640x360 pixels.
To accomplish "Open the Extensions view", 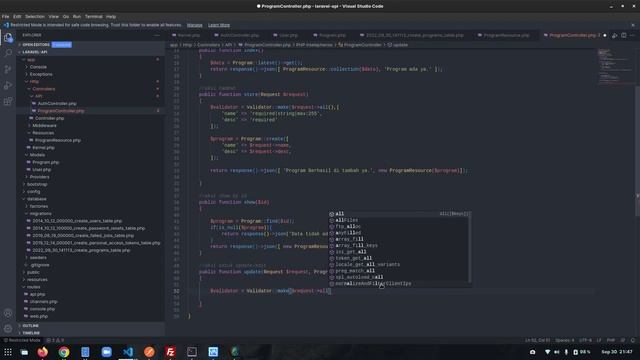I will [x=8, y=101].
